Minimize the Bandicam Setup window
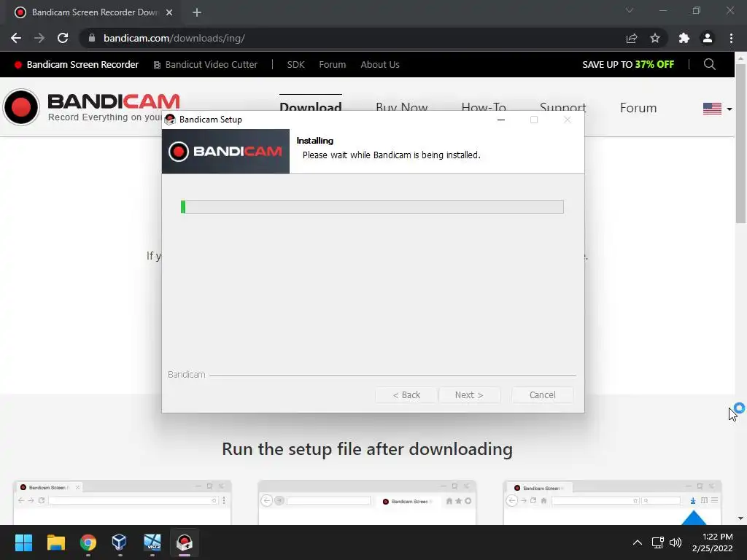 (x=500, y=120)
